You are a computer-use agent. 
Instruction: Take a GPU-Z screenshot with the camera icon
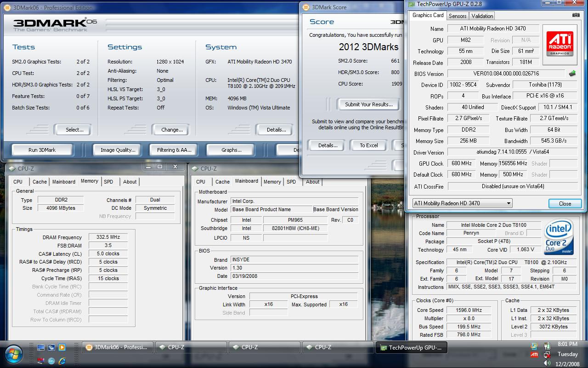coord(576,15)
